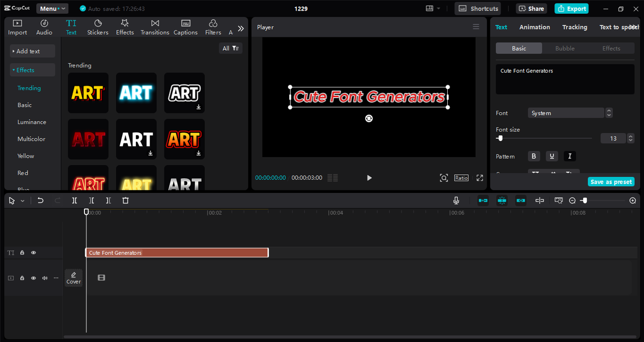This screenshot has width=644, height=342.
Task: Zoom out the timeline with minus icon
Action: click(573, 200)
